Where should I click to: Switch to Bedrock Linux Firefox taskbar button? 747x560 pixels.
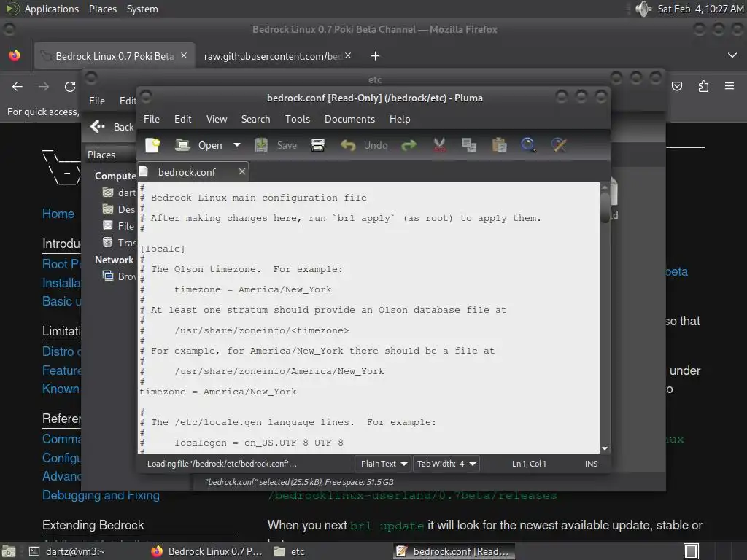point(208,551)
